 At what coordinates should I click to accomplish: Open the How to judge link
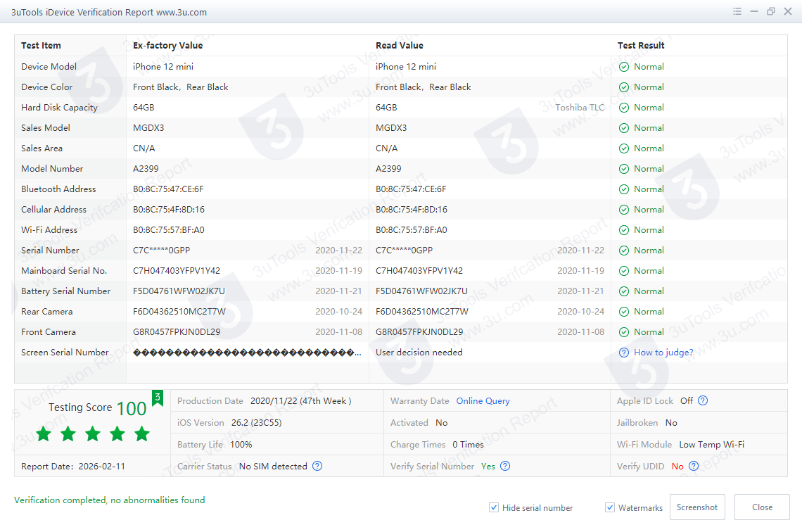click(x=663, y=353)
